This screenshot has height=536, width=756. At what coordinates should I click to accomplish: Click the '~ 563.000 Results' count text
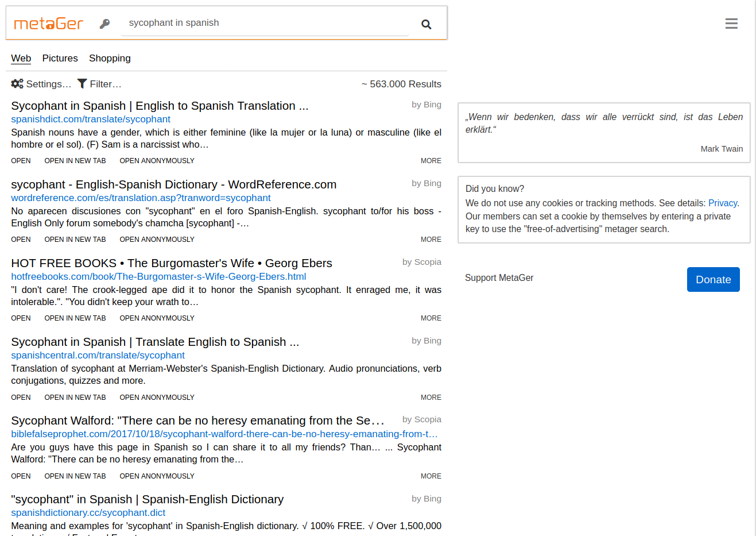click(401, 84)
